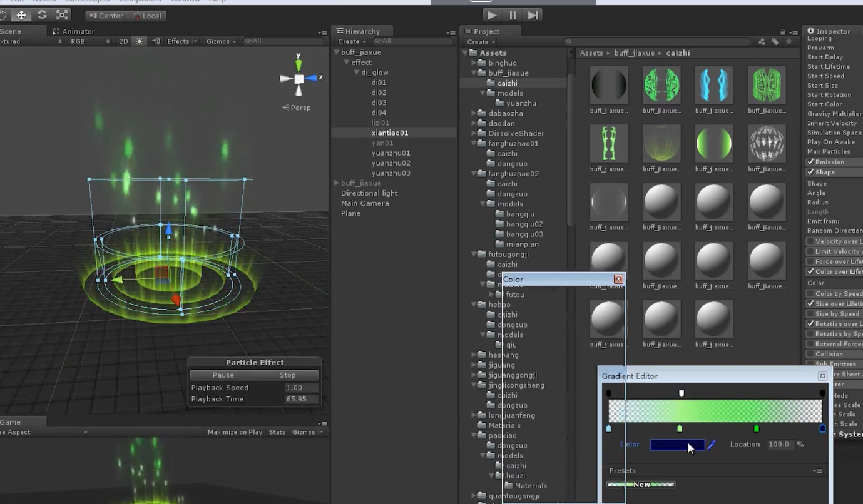The image size is (863, 504).
Task: Enable Velocity over Lifetime module checkbox
Action: pyautogui.click(x=810, y=241)
